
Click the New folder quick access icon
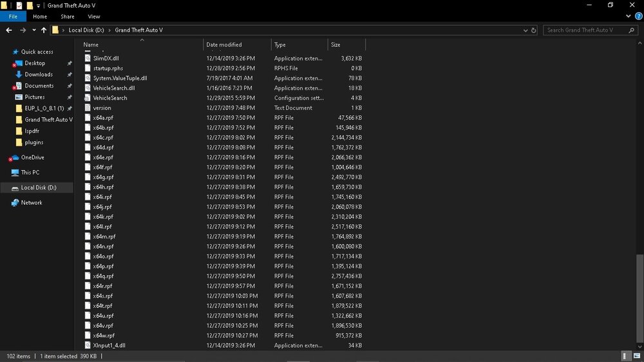point(30,5)
